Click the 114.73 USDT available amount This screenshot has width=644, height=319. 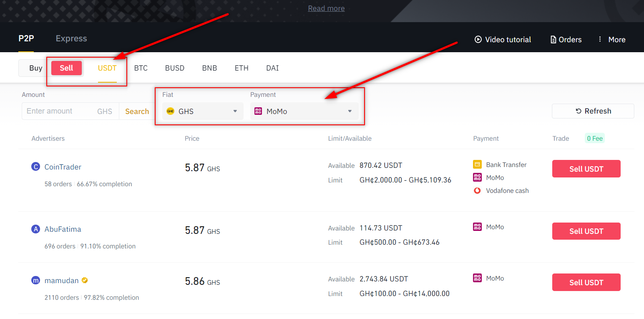(x=381, y=228)
